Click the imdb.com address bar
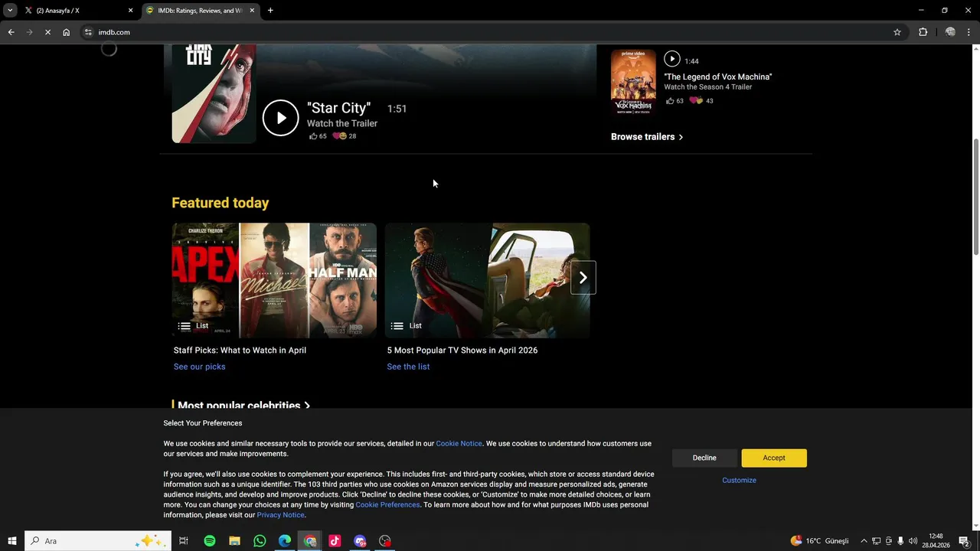980x551 pixels. pos(490,32)
